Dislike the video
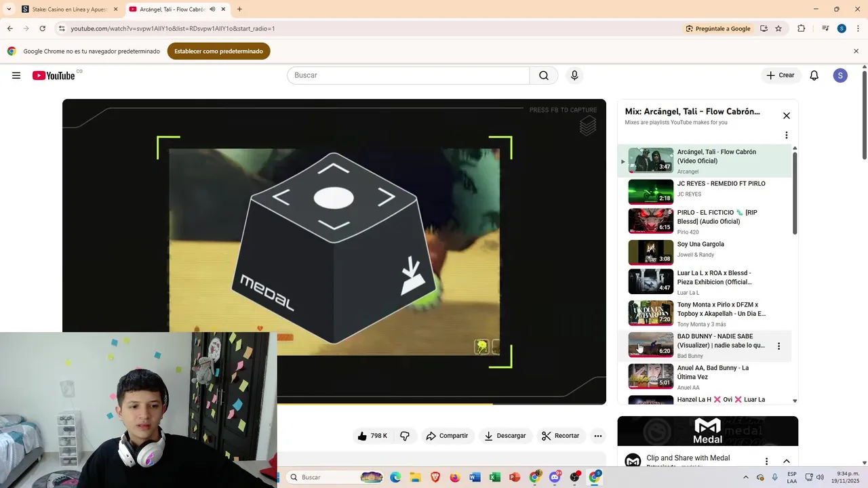This screenshot has height=488, width=868. pyautogui.click(x=405, y=436)
